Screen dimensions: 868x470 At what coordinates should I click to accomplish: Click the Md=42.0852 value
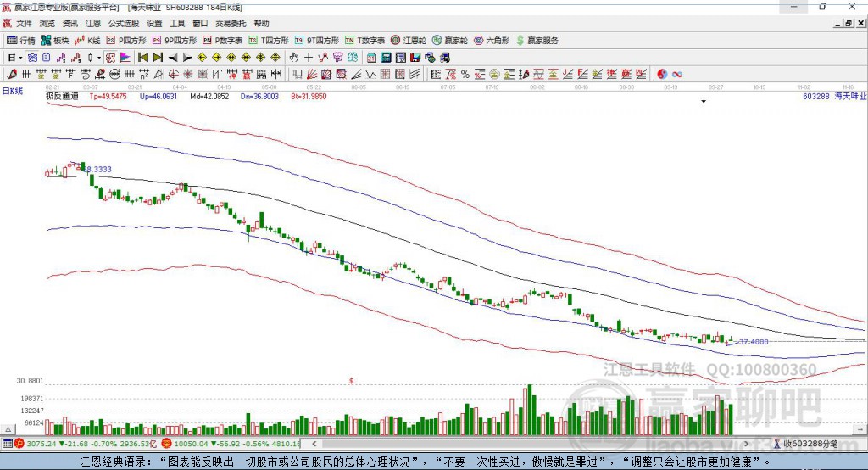(209, 97)
